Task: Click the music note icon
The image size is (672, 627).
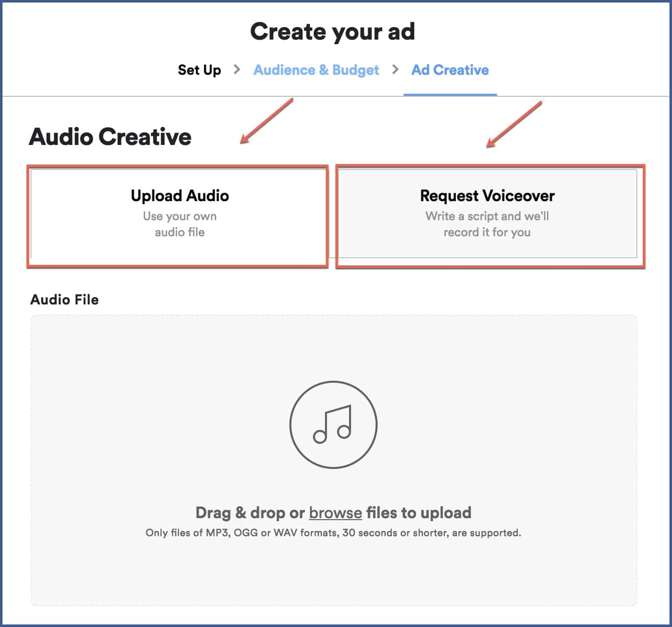Action: pos(333,425)
